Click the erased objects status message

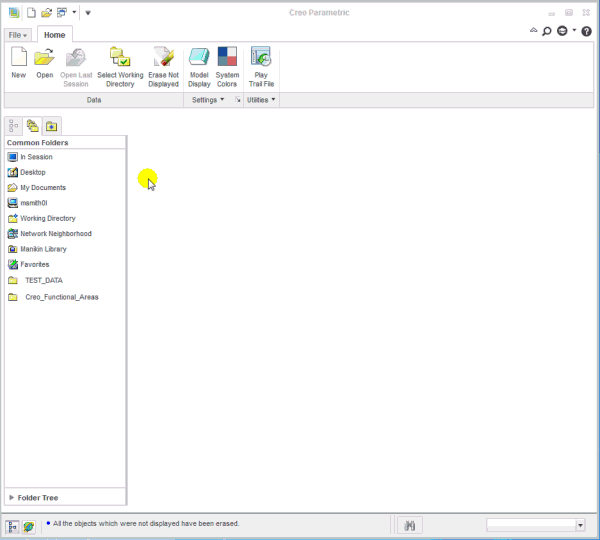pos(146,523)
